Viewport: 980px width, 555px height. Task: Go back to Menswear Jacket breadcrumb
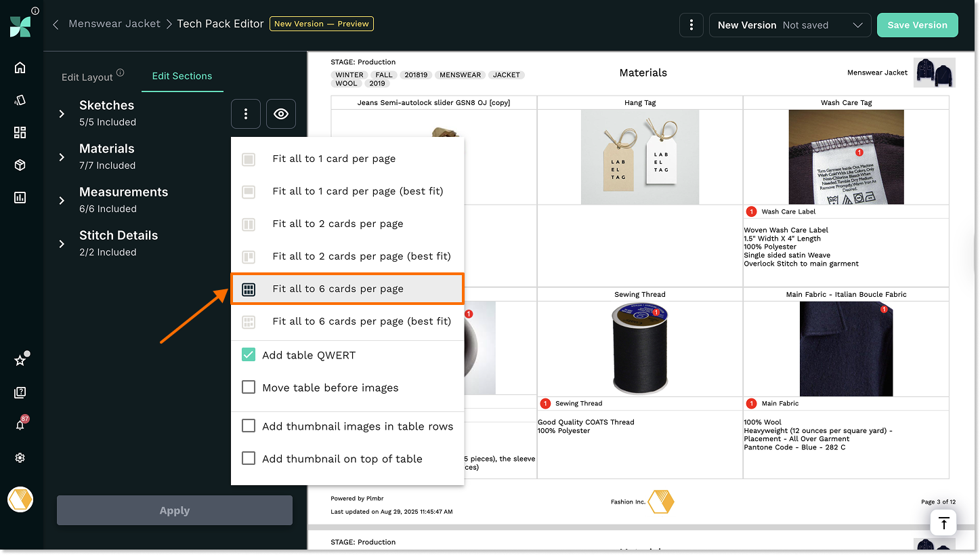(114, 24)
